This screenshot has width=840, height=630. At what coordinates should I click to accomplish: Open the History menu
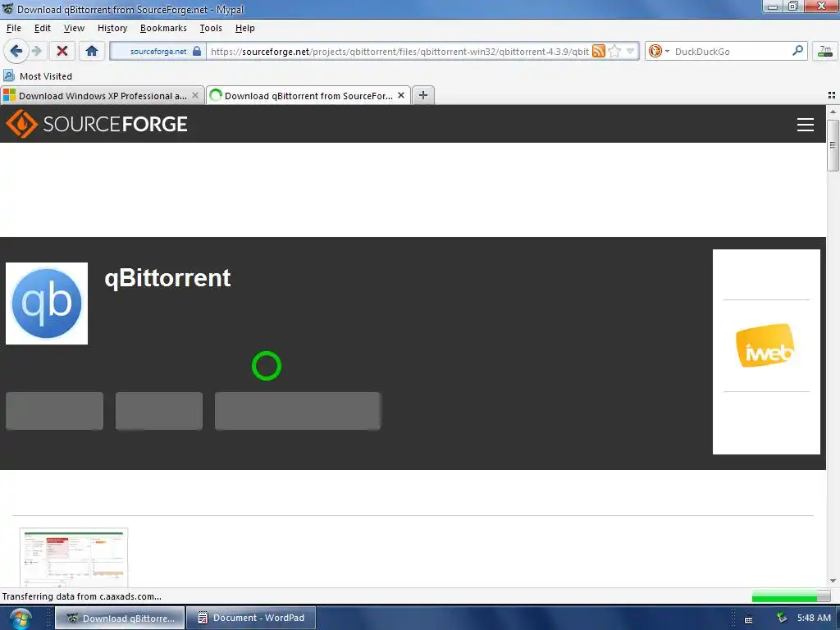(112, 28)
